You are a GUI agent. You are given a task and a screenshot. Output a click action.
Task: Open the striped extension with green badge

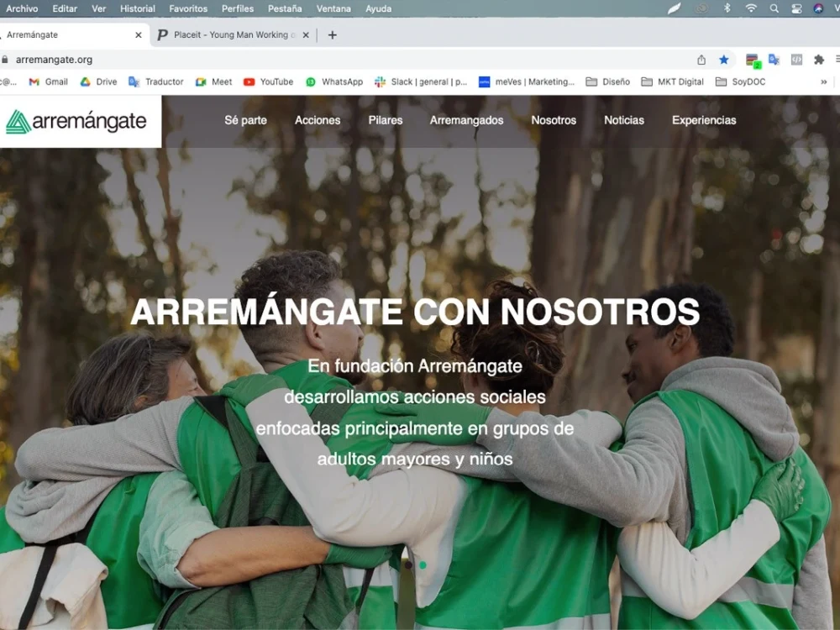753,60
